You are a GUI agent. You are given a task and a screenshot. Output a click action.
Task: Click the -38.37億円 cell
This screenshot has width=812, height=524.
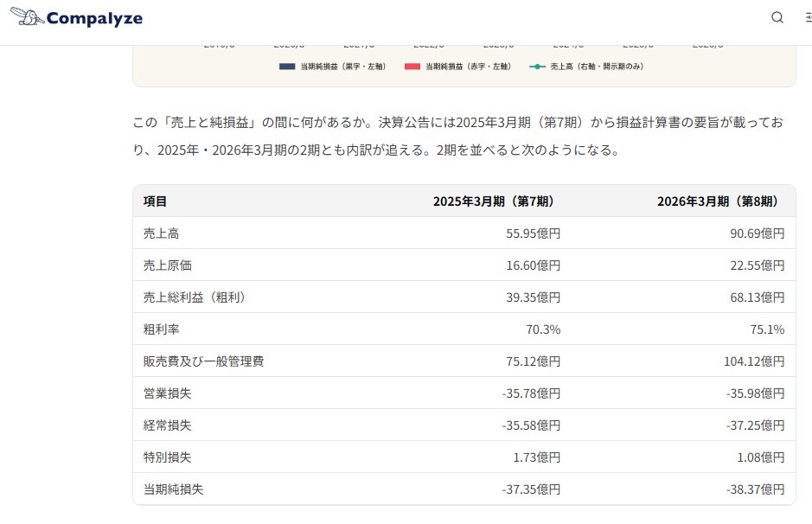coord(755,489)
